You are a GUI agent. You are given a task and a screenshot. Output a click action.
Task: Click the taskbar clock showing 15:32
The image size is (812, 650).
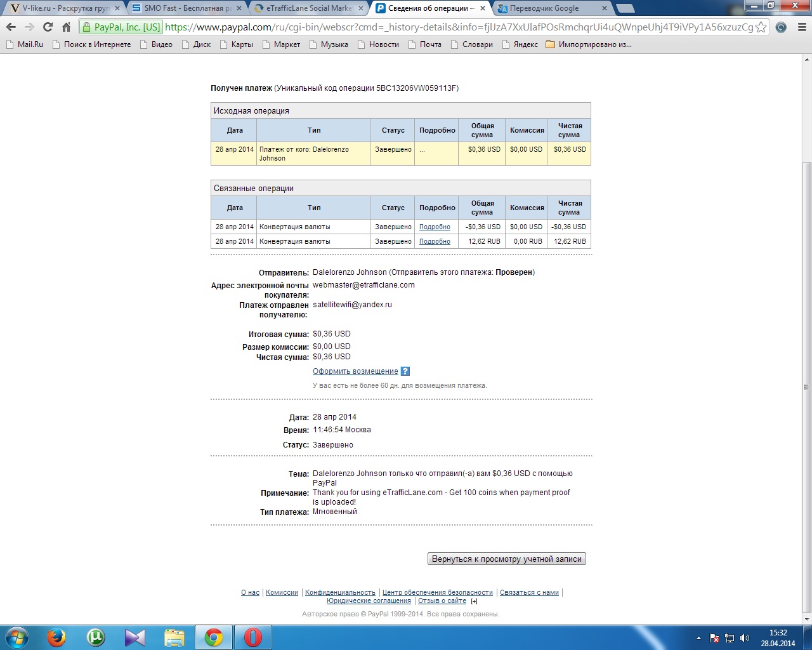click(778, 637)
